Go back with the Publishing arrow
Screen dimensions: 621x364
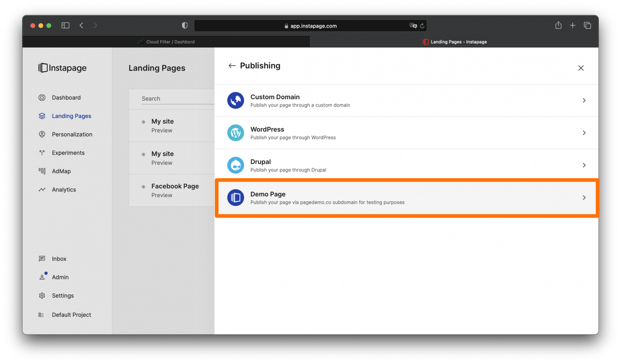[x=232, y=66]
